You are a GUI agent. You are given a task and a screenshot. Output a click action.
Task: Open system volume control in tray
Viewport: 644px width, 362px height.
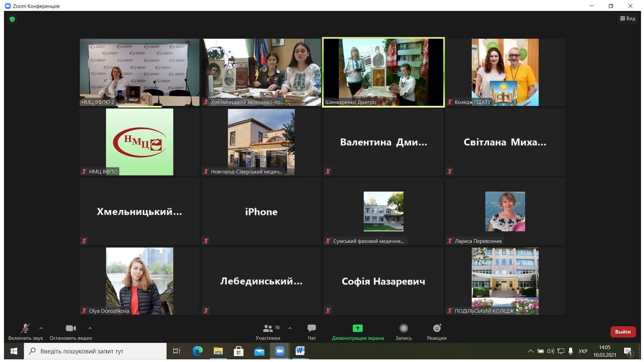pyautogui.click(x=550, y=351)
